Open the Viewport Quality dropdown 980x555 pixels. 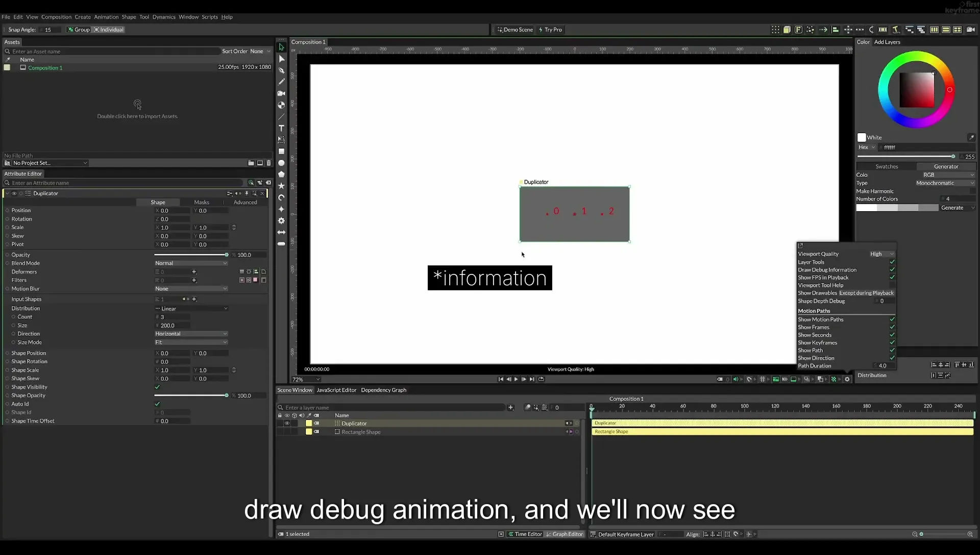[x=882, y=254]
